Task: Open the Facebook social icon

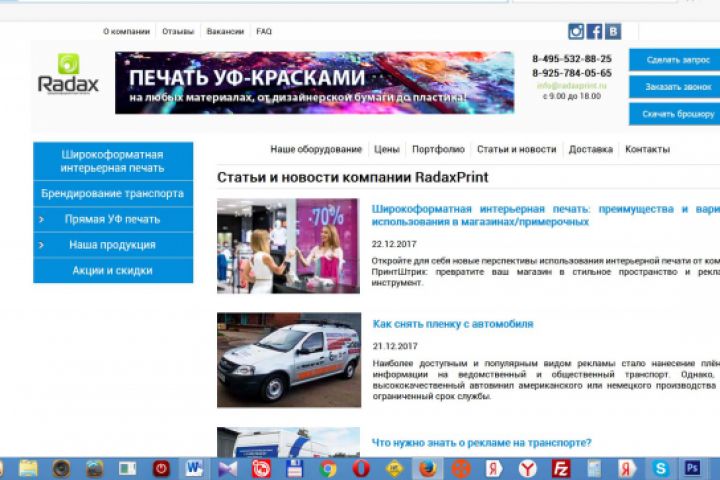Action: click(594, 31)
